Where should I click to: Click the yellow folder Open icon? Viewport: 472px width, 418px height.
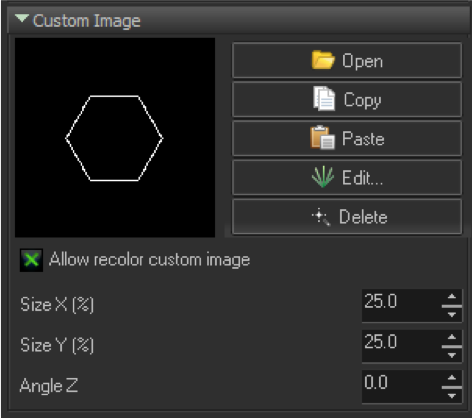(x=323, y=60)
